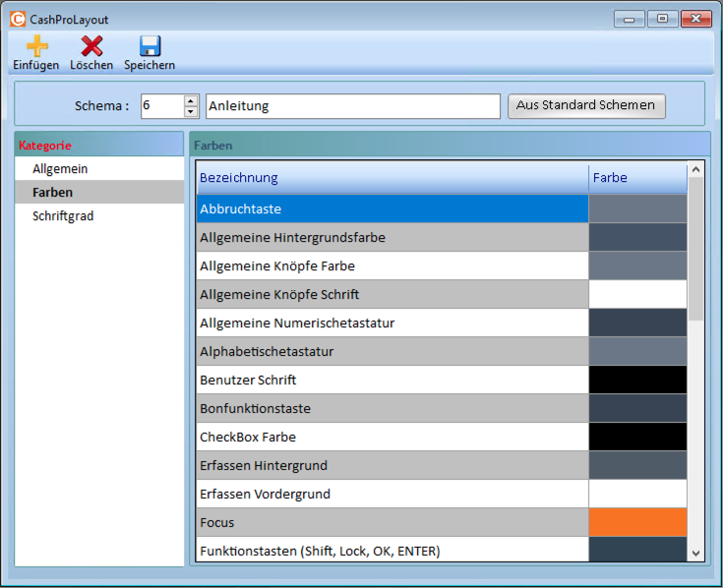Select the Abbruchtaste row
723x588 pixels.
(x=392, y=208)
